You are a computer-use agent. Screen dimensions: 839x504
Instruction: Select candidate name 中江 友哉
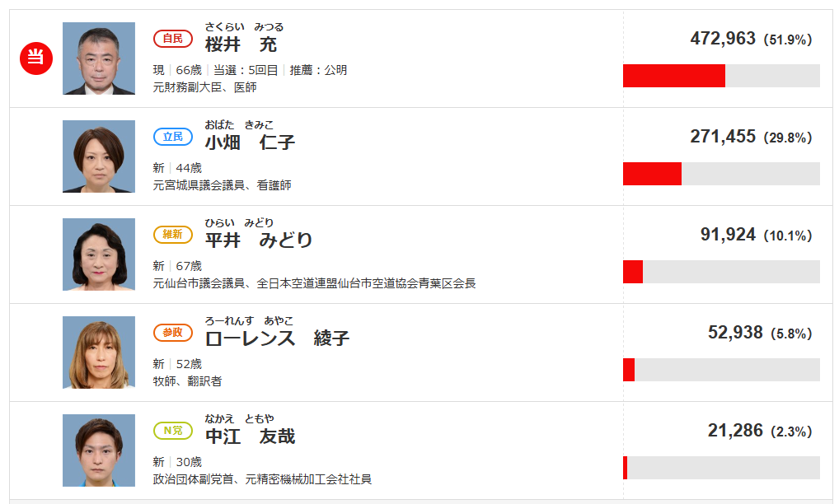[x=250, y=436]
